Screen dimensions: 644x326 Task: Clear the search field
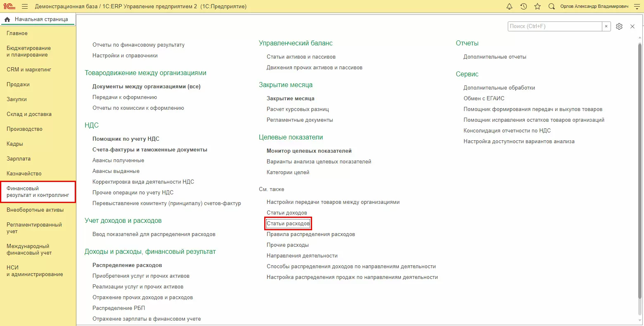coord(606,26)
